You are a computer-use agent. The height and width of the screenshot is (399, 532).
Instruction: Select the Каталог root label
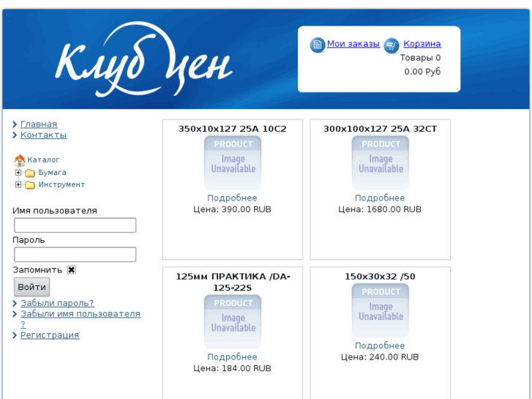pos(43,160)
